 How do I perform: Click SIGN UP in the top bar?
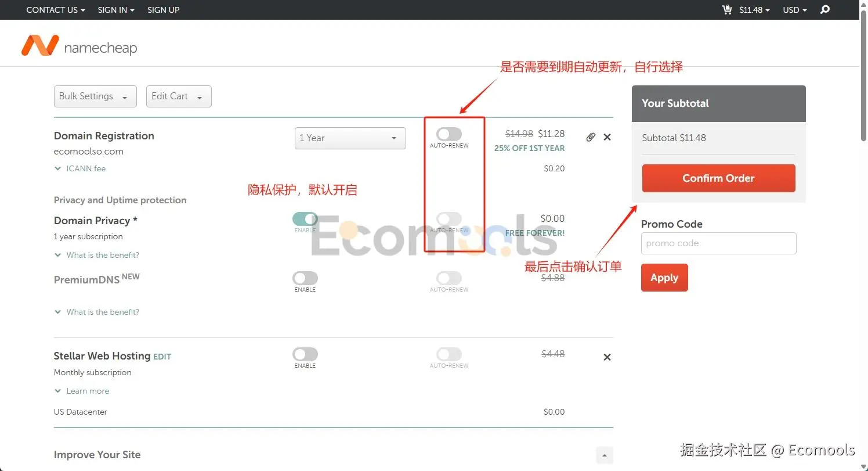tap(163, 10)
